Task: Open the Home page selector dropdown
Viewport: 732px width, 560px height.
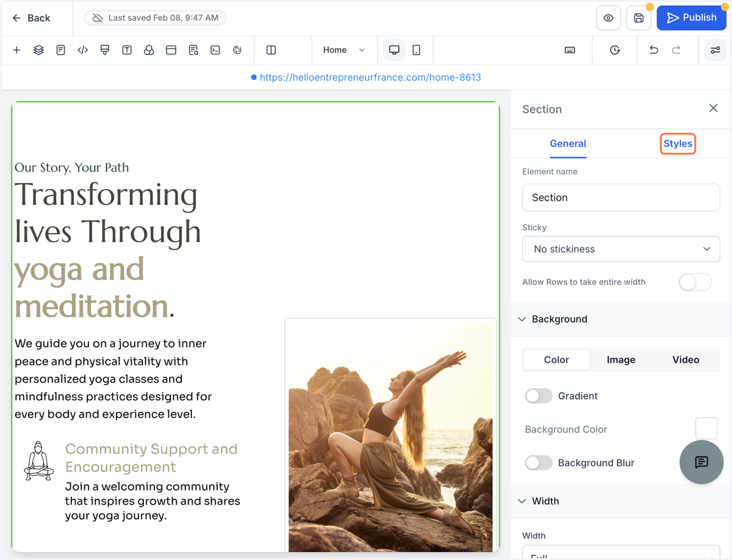Action: pyautogui.click(x=344, y=50)
